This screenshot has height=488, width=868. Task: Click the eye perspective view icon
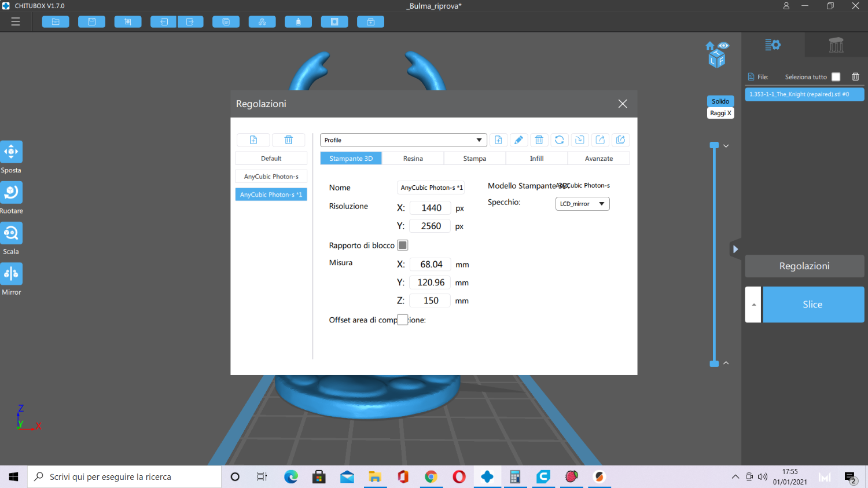pyautogui.click(x=723, y=45)
